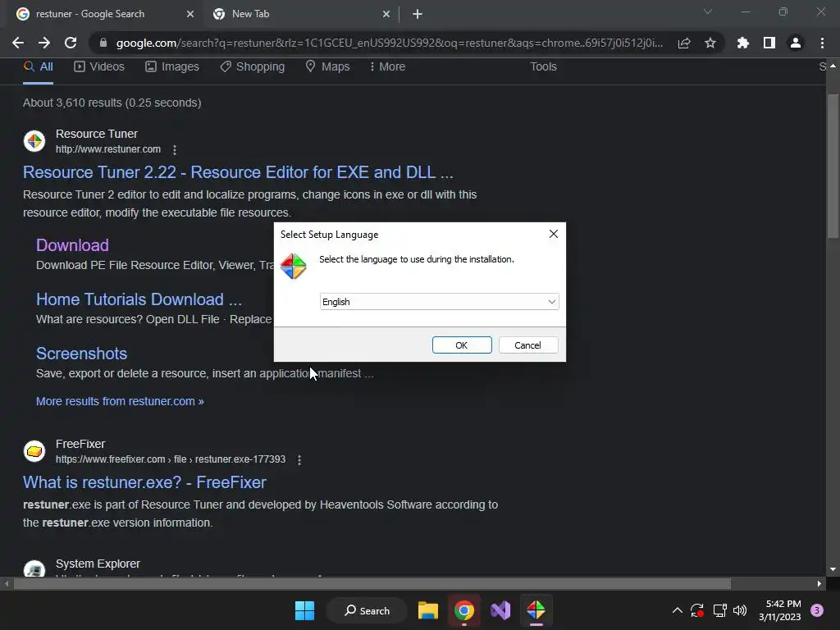Select the Images search filter
Screen dimensions: 840x630
[x=172, y=67]
